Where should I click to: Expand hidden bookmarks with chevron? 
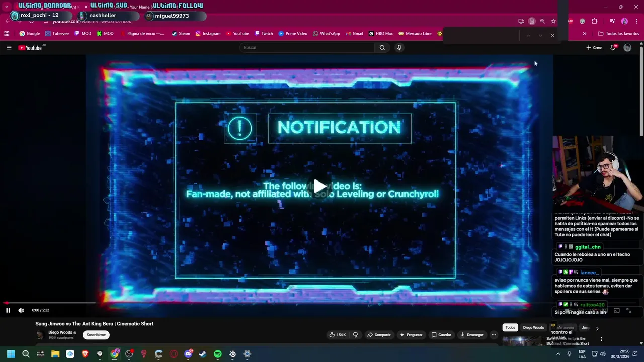tap(584, 34)
